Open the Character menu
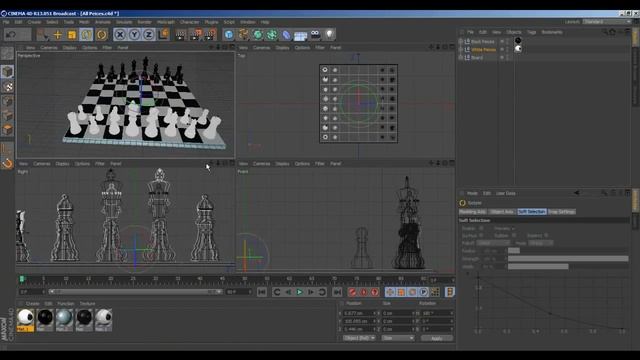The height and width of the screenshot is (360, 640). click(x=189, y=22)
